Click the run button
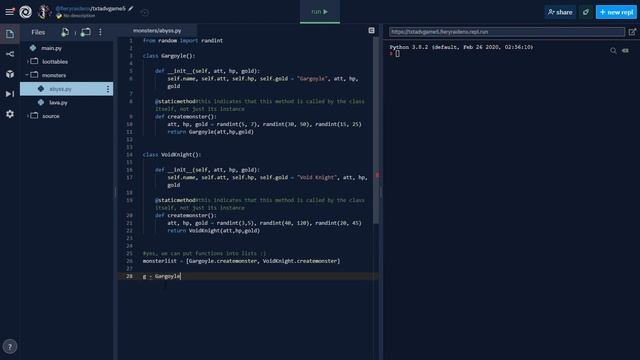This screenshot has height=360, width=640. (x=320, y=12)
